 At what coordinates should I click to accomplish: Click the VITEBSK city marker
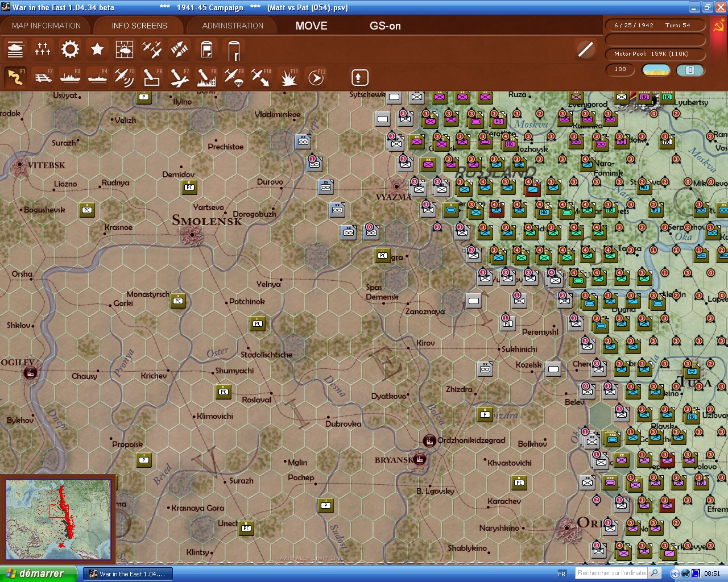20,165
